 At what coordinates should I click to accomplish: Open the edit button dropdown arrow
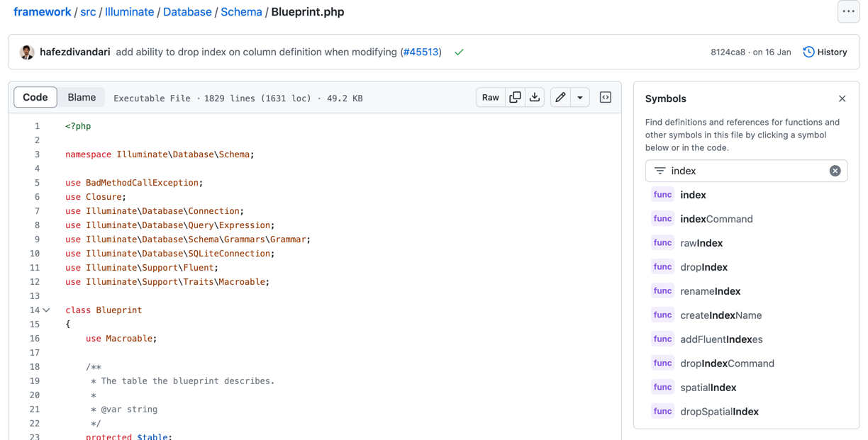[x=580, y=97]
